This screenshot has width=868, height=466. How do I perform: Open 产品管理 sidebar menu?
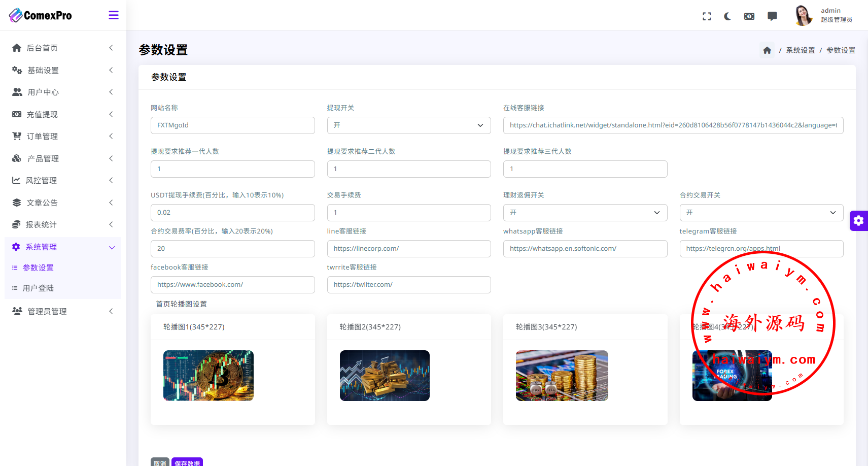(x=63, y=158)
